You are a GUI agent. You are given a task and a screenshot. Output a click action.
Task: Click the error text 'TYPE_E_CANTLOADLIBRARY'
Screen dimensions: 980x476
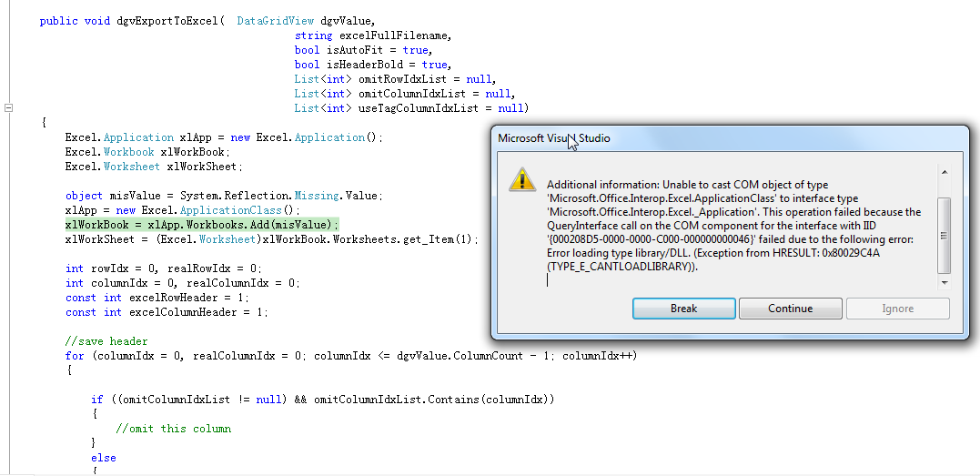621,267
